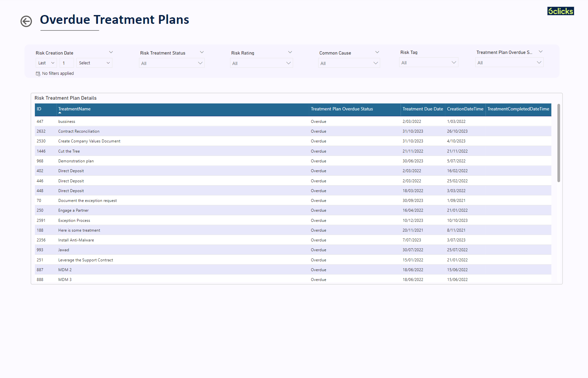This screenshot has height=378, width=588.
Task: Click the back arrow icon
Action: tap(26, 22)
